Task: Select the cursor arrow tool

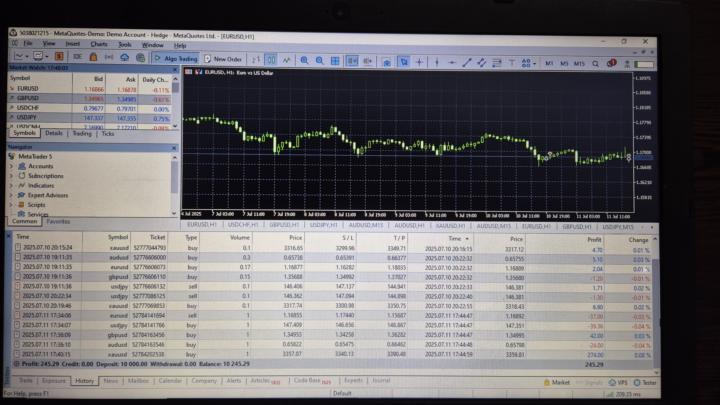Action: click(x=404, y=62)
